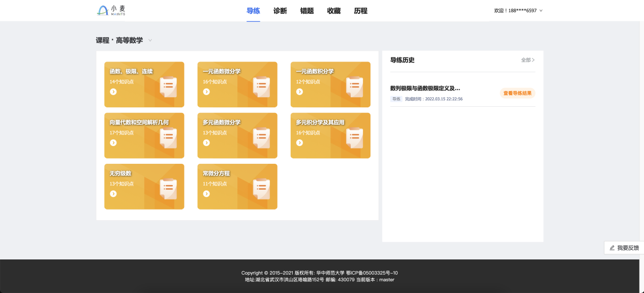Click arrow icon on 函数、极限、连续 card
Viewport: 644px width, 293px height.
point(113,92)
